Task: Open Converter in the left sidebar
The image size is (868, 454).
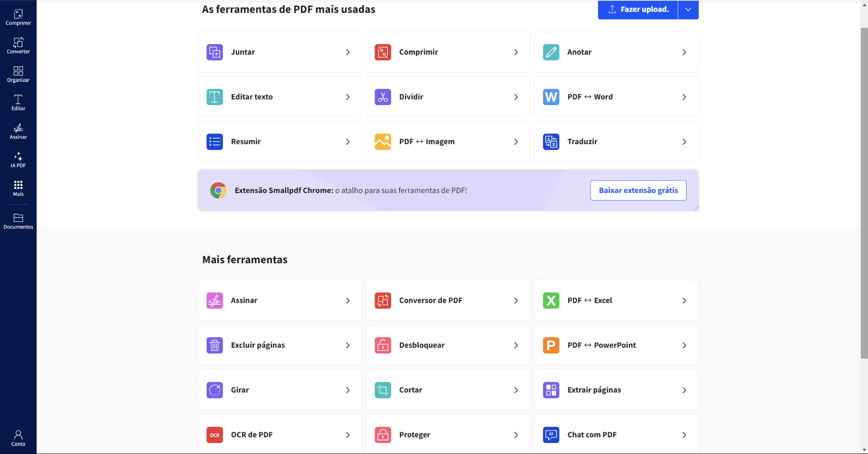Action: pos(18,45)
